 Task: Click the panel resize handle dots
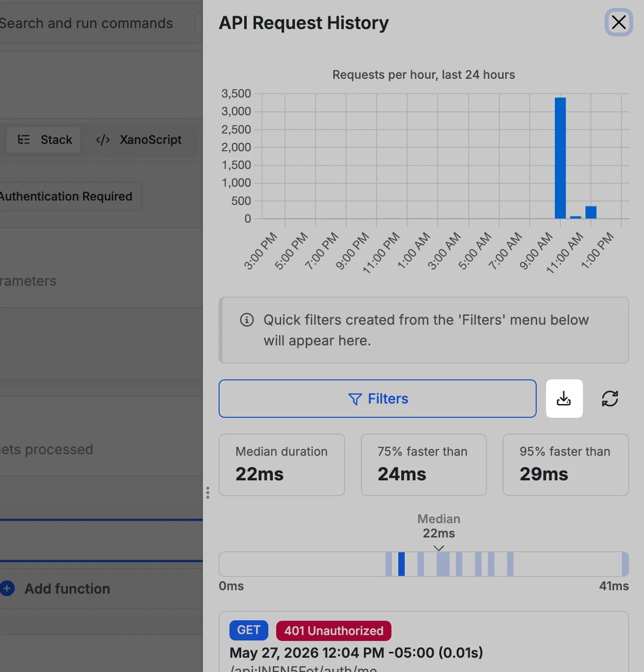208,493
